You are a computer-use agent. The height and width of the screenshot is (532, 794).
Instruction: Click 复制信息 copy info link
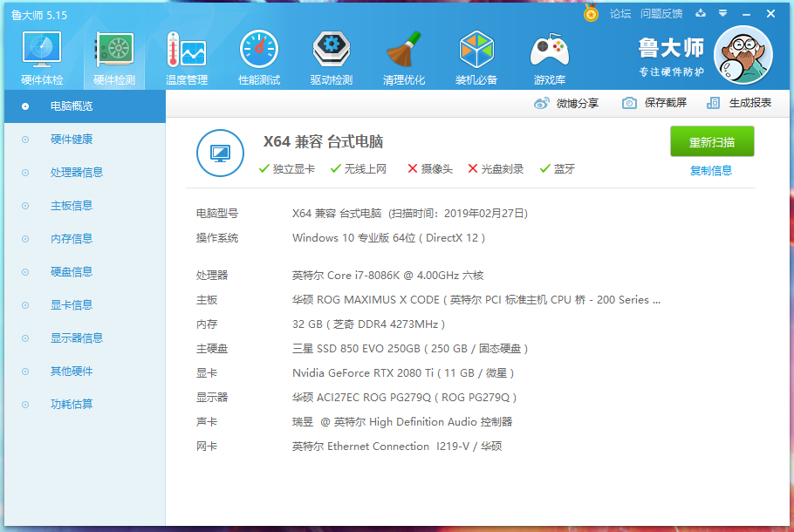coord(711,171)
